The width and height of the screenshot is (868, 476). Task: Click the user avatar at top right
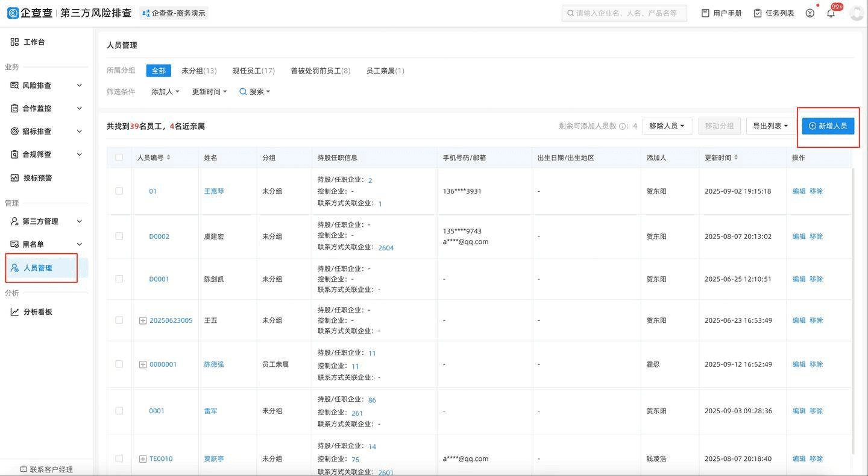click(857, 13)
